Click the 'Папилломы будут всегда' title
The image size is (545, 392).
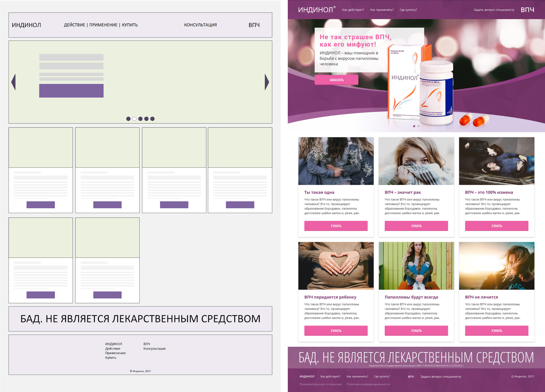point(411,297)
